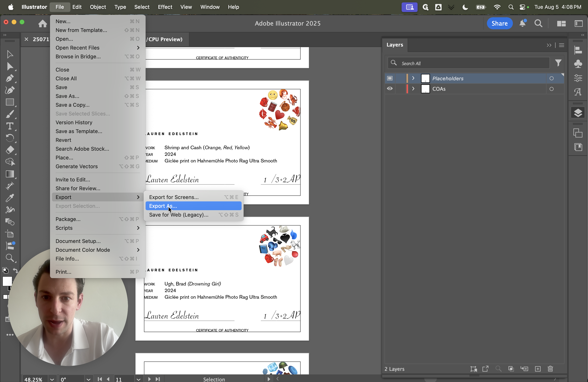Open the Edit Toolbar ellipsis
This screenshot has width=588, height=382.
(x=10, y=335)
